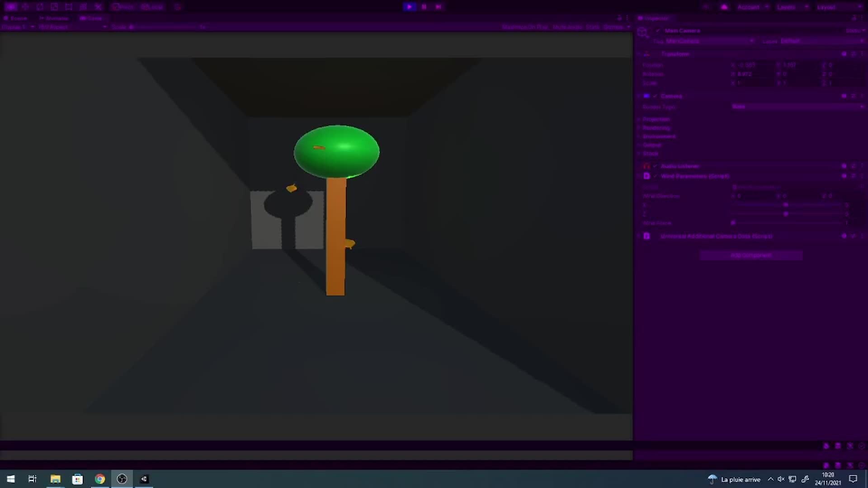
Task: Click the Step frame button
Action: click(x=438, y=7)
